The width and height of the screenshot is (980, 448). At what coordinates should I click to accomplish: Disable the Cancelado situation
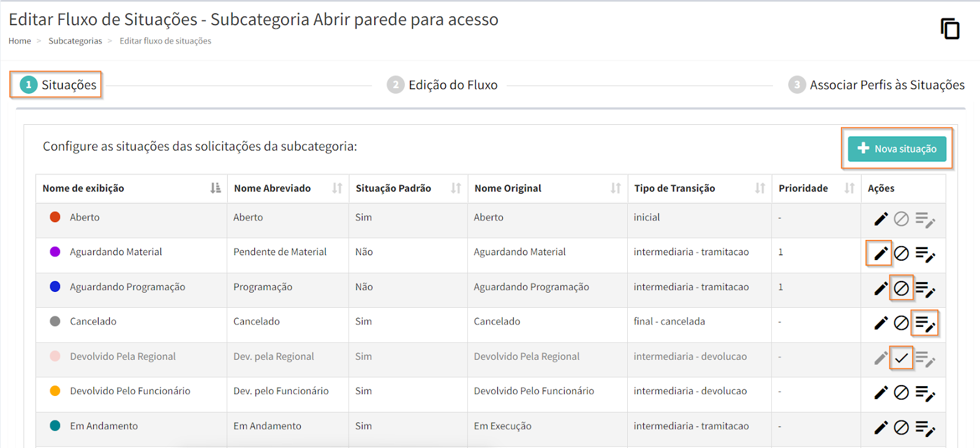[x=901, y=323]
